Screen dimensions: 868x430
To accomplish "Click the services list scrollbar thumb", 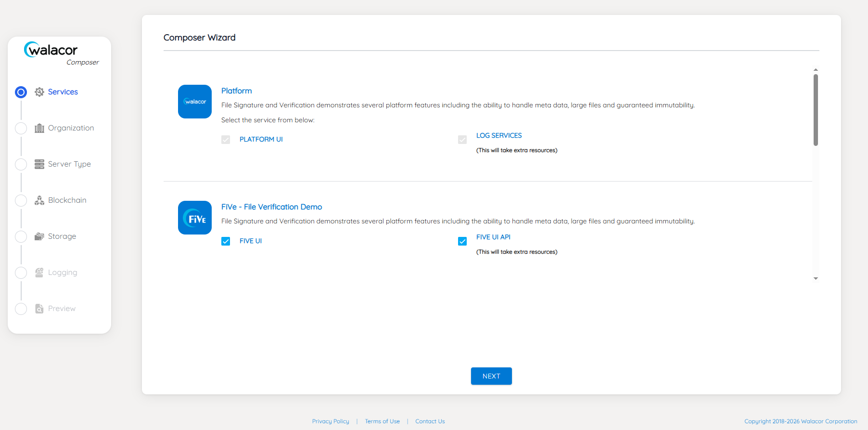I will tap(816, 110).
